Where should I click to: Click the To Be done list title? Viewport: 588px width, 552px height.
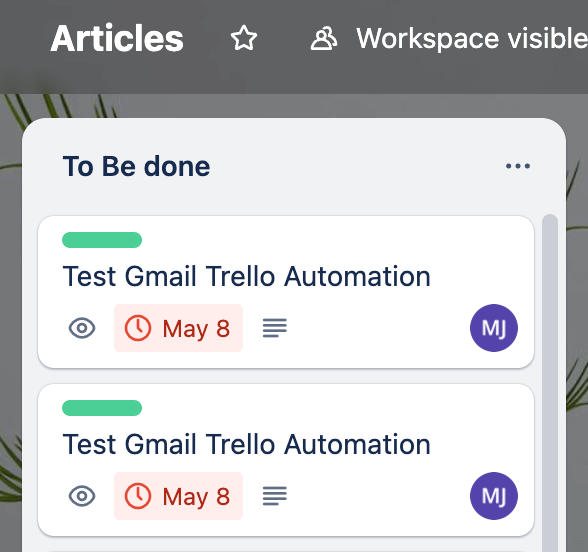[136, 166]
